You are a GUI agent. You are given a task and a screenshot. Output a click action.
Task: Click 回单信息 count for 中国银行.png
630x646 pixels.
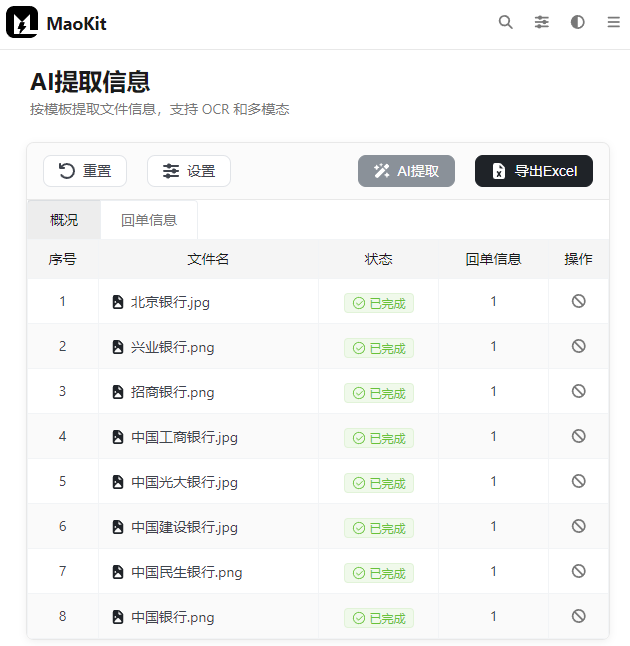(493, 616)
